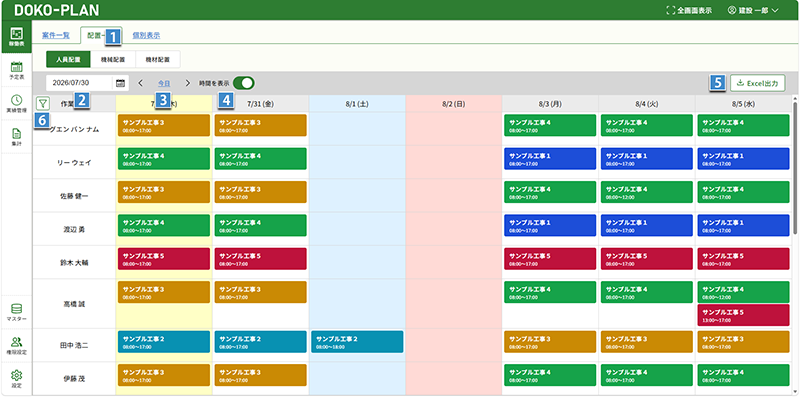Image resolution: width=800 pixels, height=397 pixels.
Task: Open the 建設 一郎 user menu
Action: point(753,10)
